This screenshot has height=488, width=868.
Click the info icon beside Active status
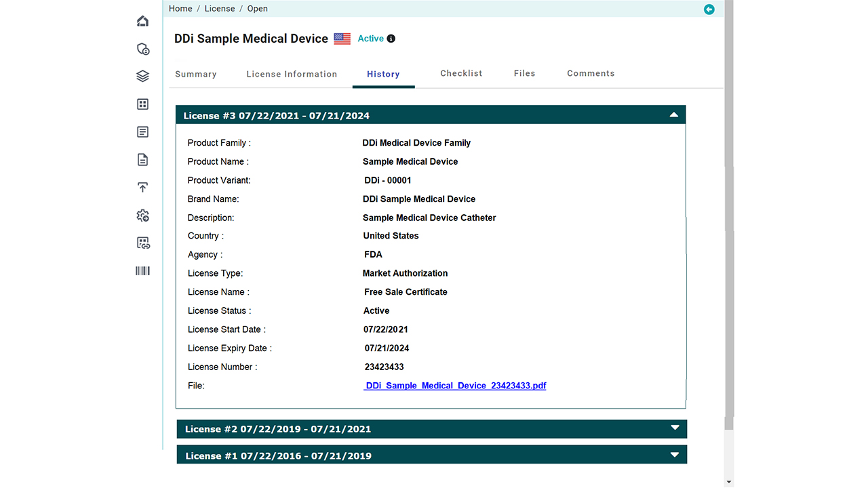tap(391, 39)
